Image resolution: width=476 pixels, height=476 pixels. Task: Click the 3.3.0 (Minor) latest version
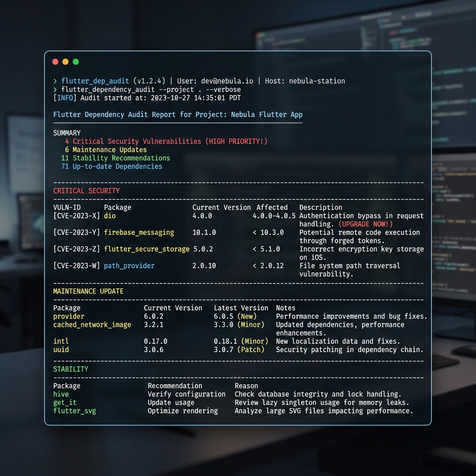239,325
